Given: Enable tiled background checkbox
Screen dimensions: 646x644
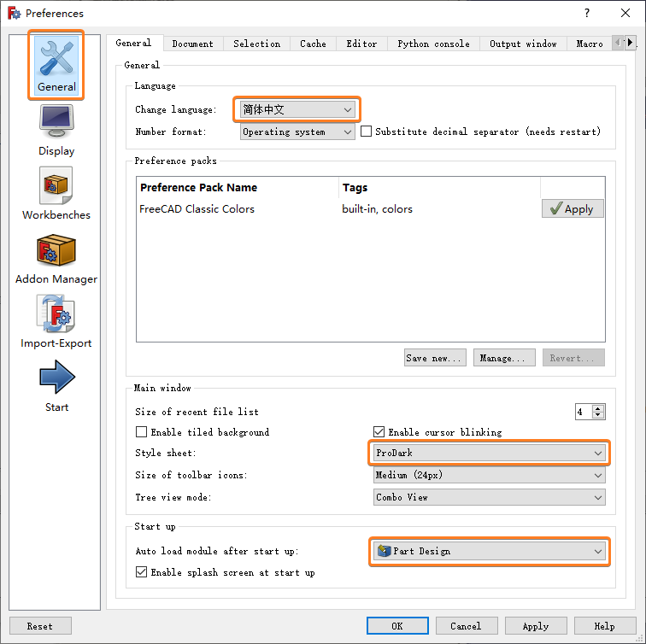Looking at the screenshot, I should (141, 431).
